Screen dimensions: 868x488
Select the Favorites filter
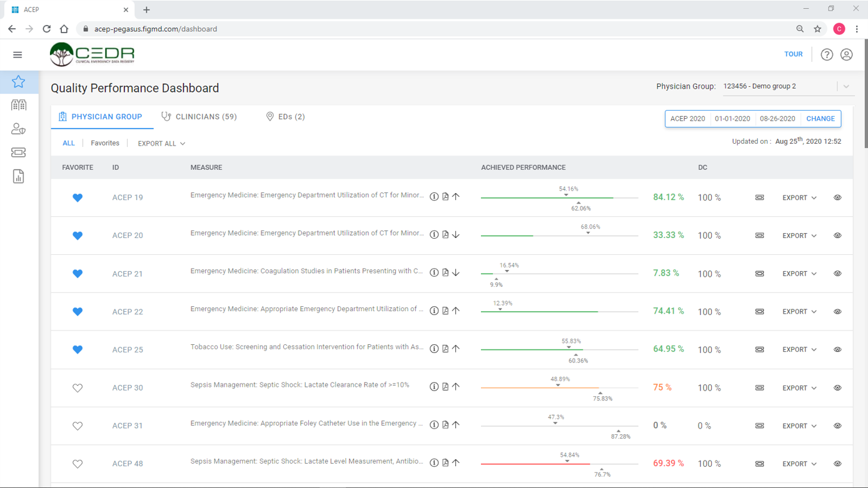point(105,143)
